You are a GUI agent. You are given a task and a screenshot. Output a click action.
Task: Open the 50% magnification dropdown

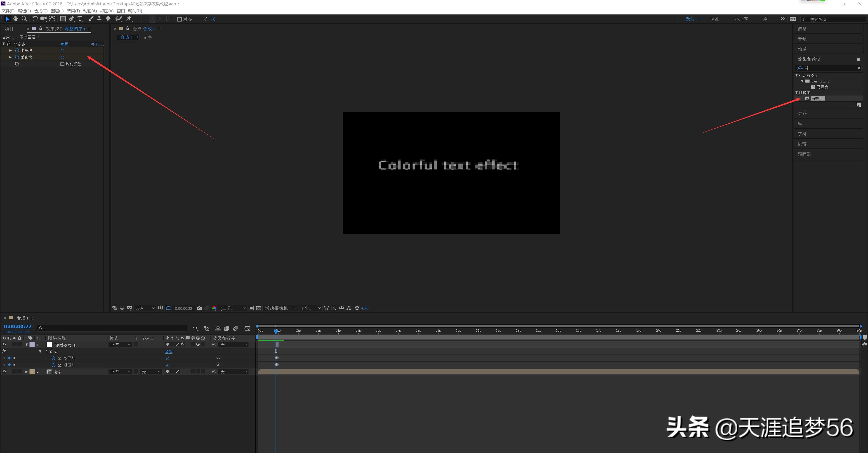145,308
